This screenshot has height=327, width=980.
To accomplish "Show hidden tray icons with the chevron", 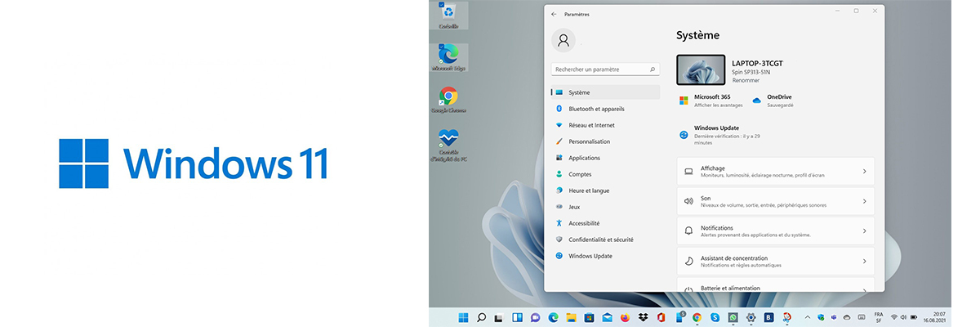I will coord(807,317).
